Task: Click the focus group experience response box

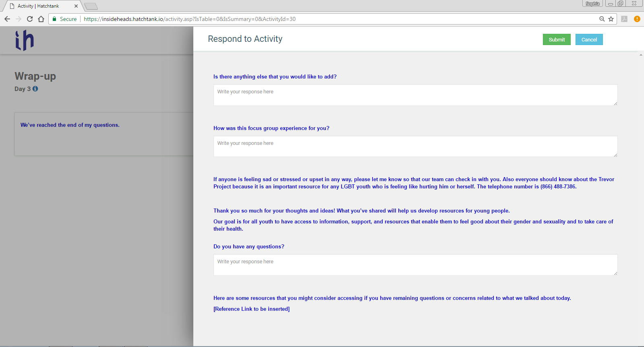Action: click(415, 147)
